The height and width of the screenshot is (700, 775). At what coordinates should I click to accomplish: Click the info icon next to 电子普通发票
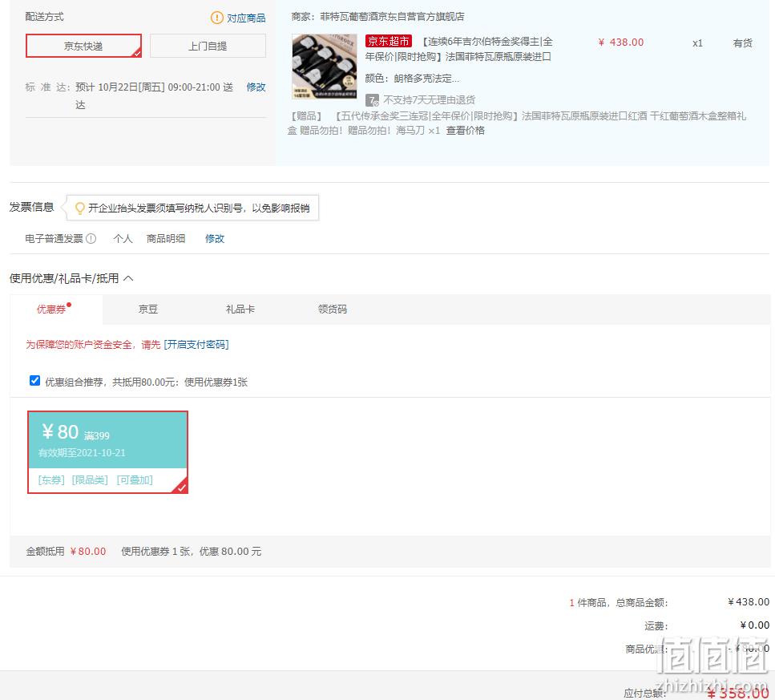pyautogui.click(x=91, y=239)
